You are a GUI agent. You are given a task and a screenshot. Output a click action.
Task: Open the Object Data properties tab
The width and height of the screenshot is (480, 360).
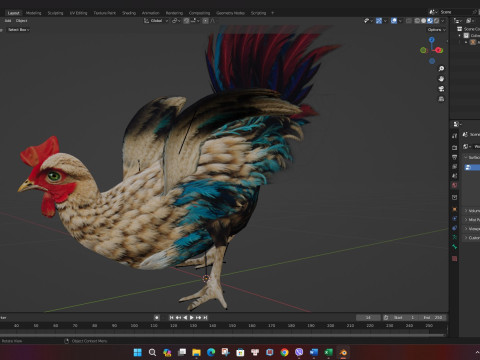[454, 237]
